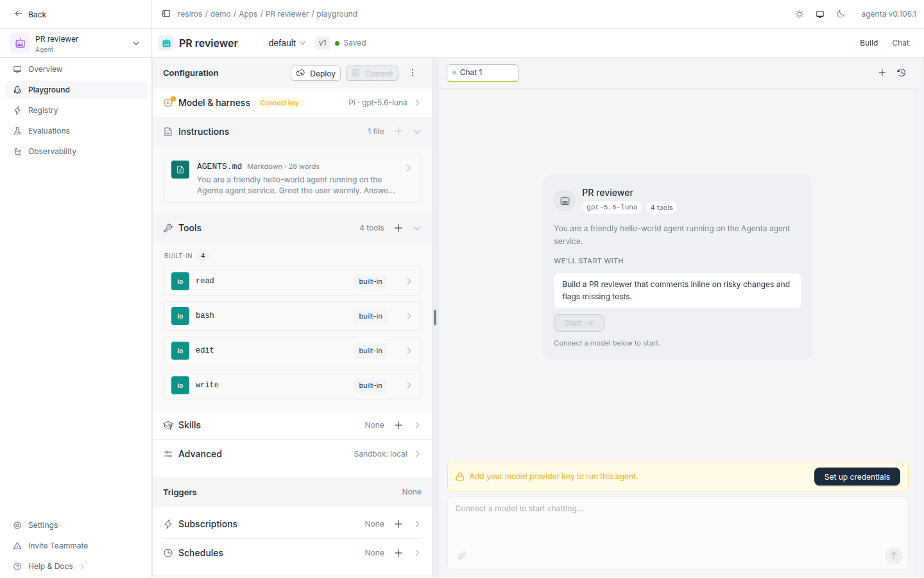Open the AGENTS.md file card

coord(293,178)
